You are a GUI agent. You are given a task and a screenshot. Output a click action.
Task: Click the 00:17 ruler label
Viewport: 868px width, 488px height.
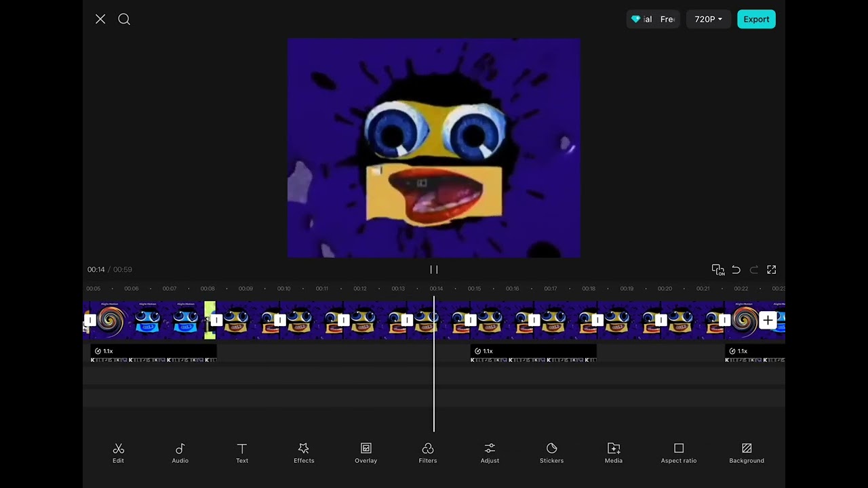(551, 289)
